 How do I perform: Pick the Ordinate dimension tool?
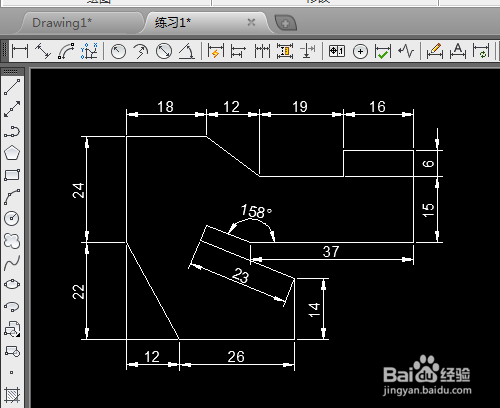pos(89,51)
